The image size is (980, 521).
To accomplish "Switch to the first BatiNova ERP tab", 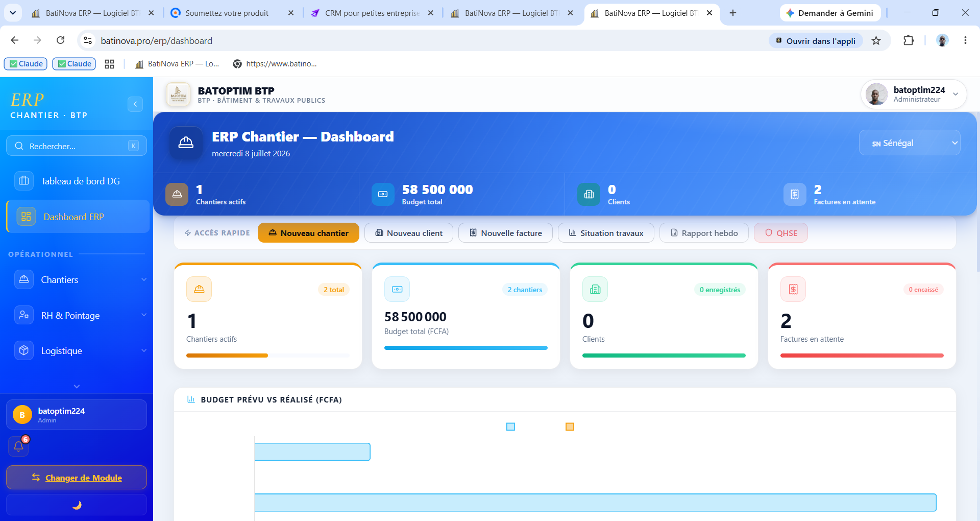I will coord(92,13).
